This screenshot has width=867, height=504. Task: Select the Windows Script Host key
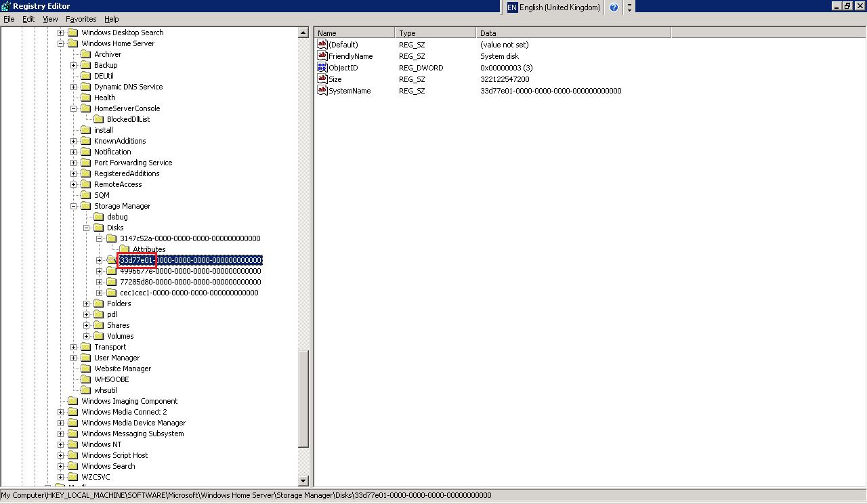pos(114,455)
